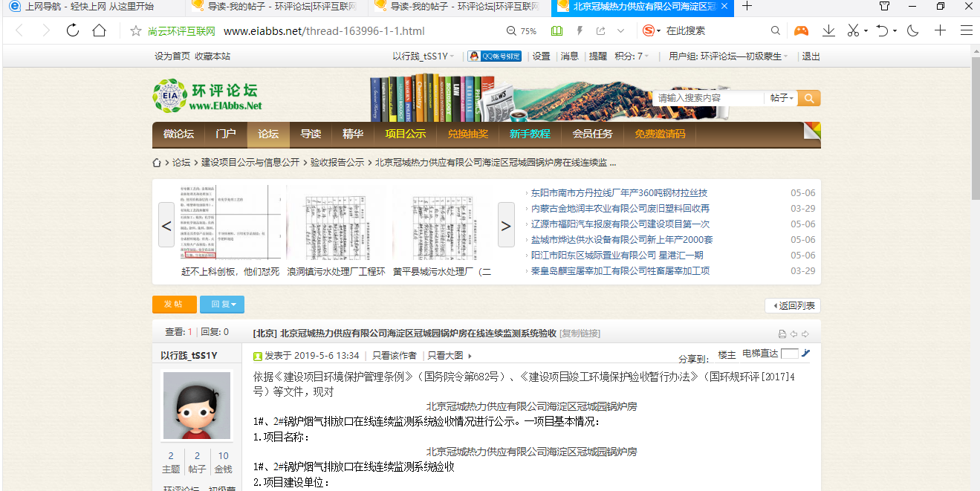Click "设为首页" link

click(172, 56)
